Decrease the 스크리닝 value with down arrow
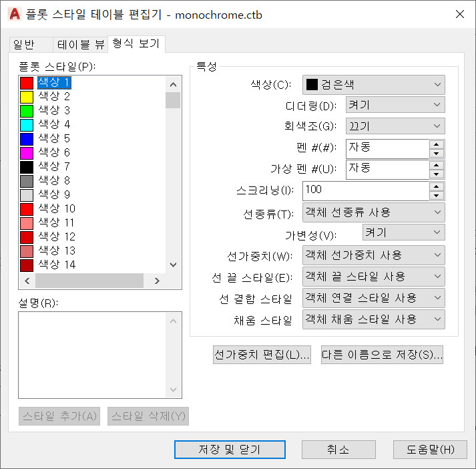The image size is (476, 469). 437,195
